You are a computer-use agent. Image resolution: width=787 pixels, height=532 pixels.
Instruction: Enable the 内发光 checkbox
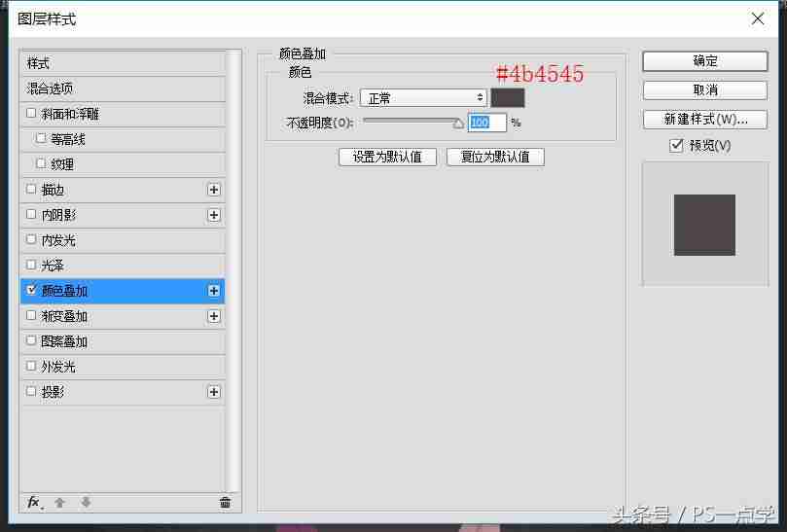coord(31,239)
